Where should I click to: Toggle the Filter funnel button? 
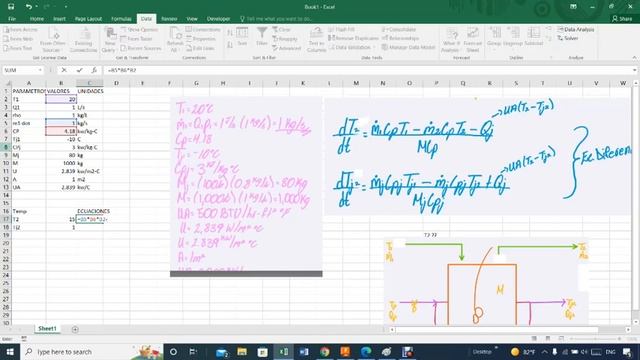click(262, 37)
